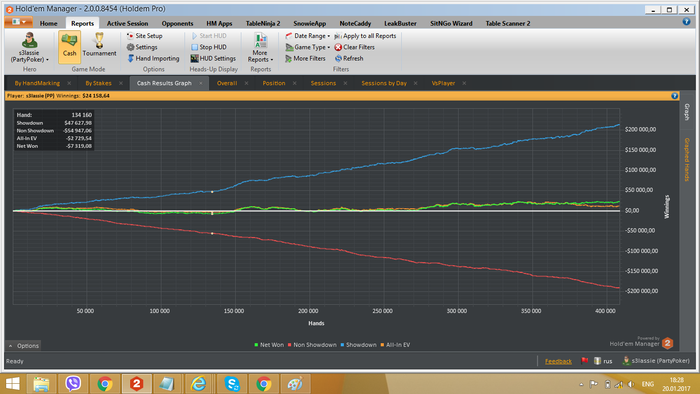Toggle the Net Won legend entry

(x=269, y=345)
